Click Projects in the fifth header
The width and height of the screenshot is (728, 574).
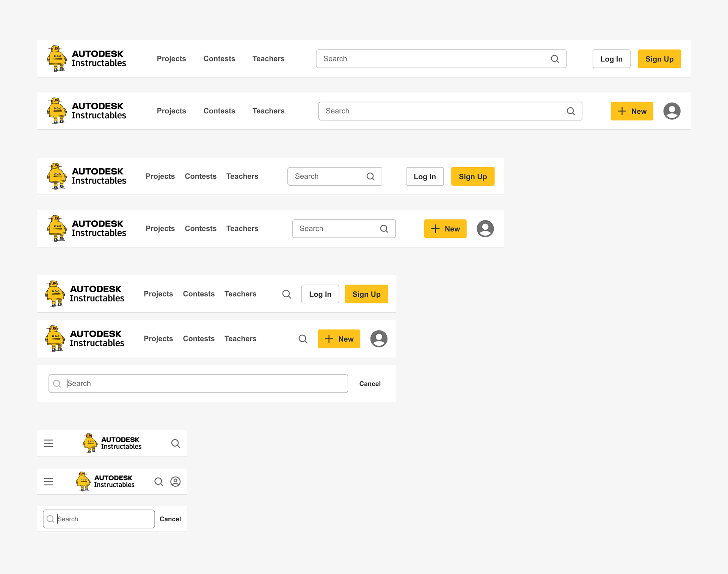pos(158,294)
